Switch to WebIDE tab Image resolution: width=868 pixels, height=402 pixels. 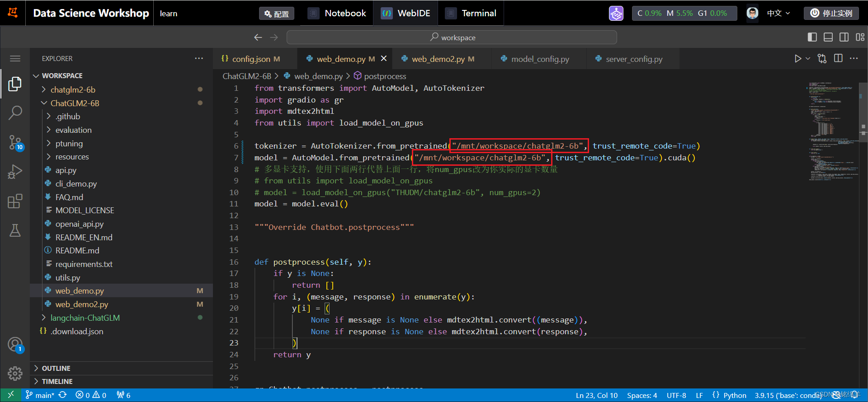point(406,14)
